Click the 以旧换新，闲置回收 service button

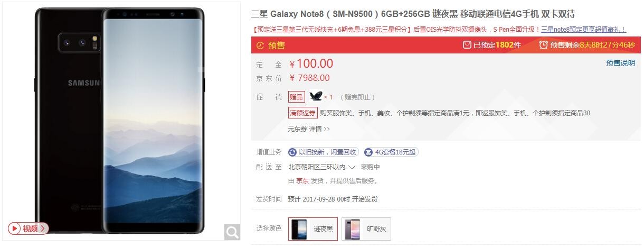(x=323, y=152)
